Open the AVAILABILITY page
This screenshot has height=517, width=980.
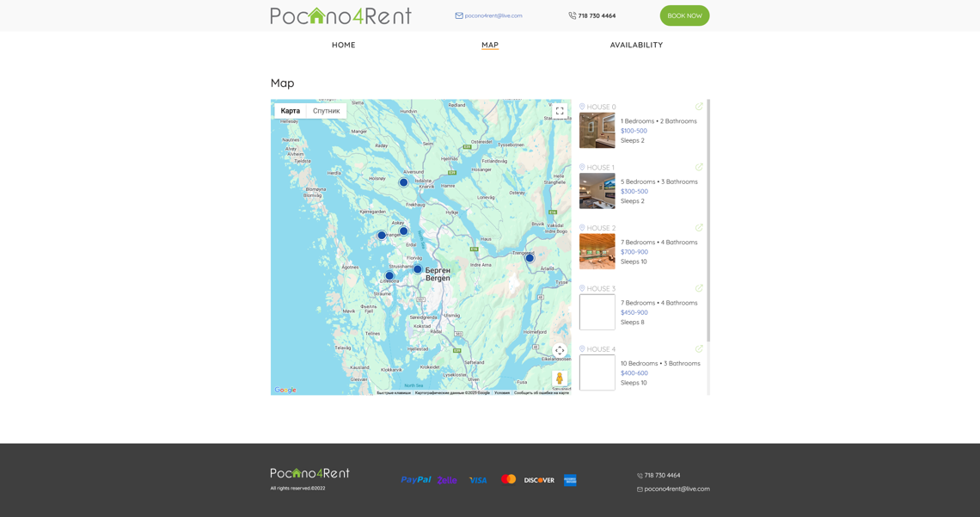[636, 45]
